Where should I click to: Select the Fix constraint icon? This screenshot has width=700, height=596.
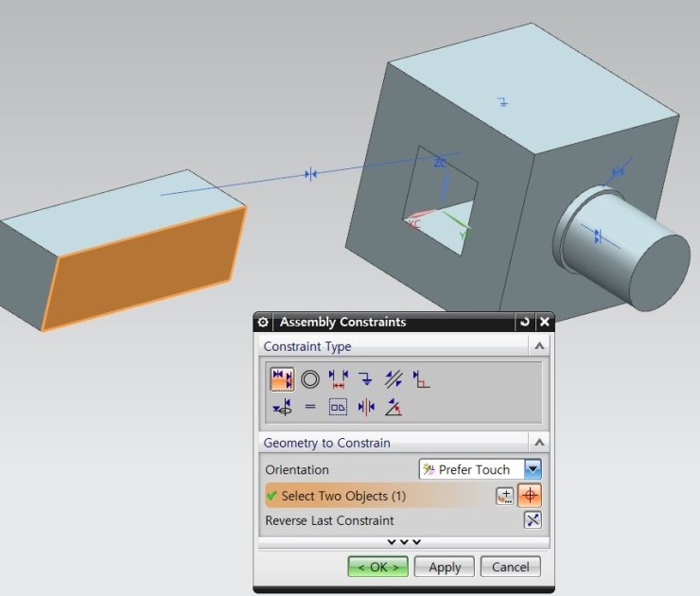point(365,379)
